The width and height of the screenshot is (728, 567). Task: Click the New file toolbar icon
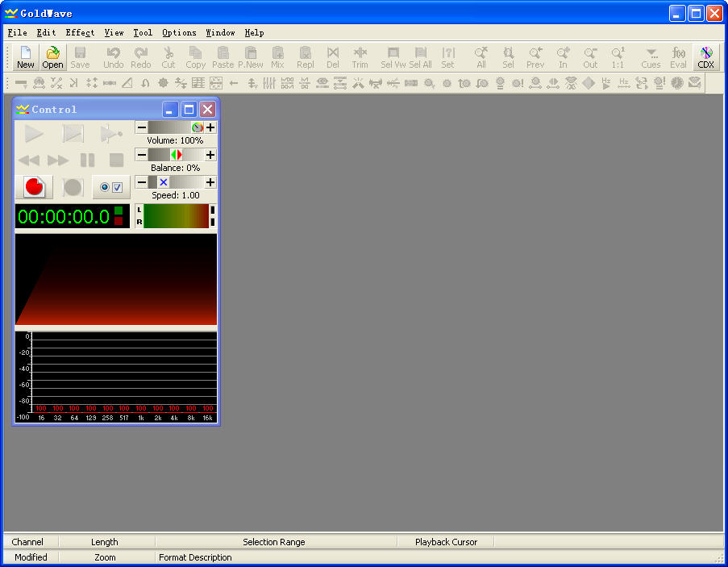[x=26, y=57]
